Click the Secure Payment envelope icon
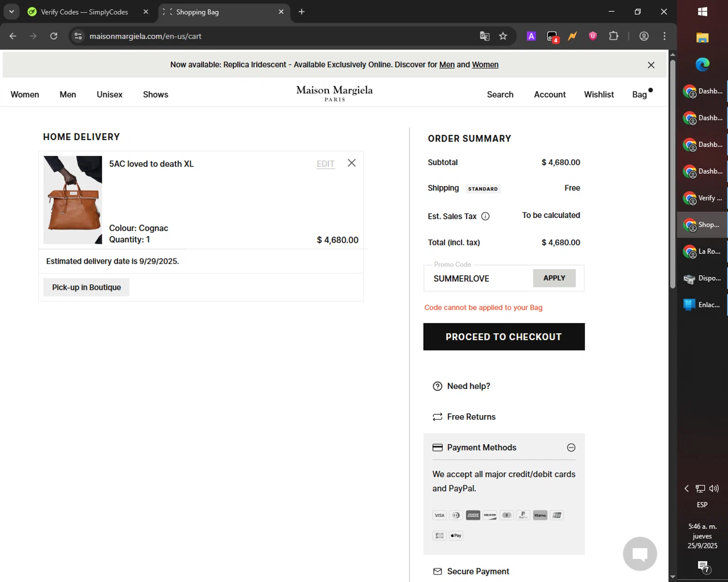Image resolution: width=728 pixels, height=582 pixels. [437, 571]
